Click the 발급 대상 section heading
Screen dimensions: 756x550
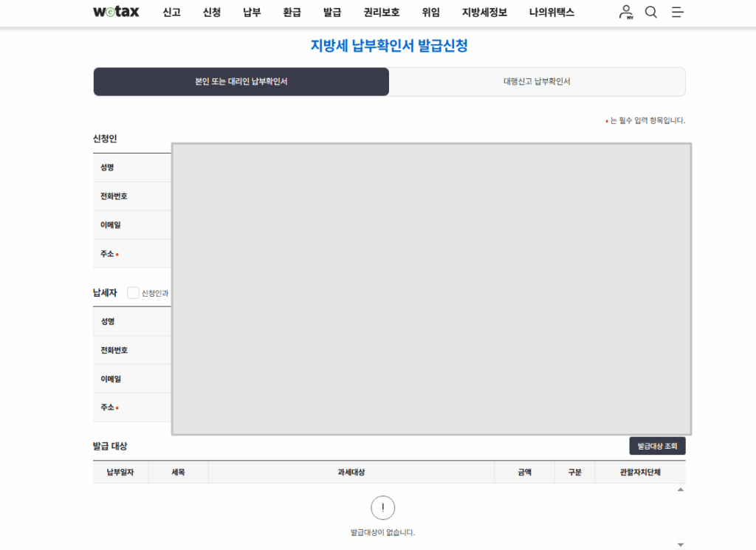[x=110, y=447]
